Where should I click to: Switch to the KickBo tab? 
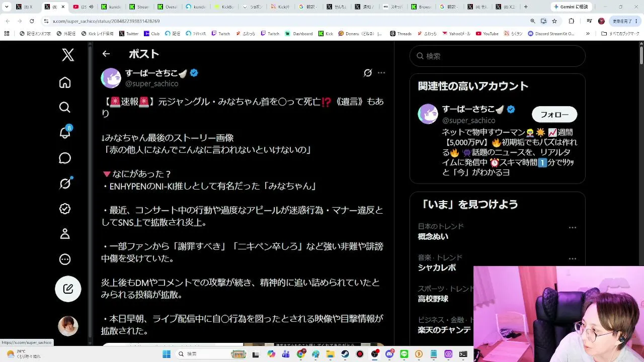coord(224,7)
